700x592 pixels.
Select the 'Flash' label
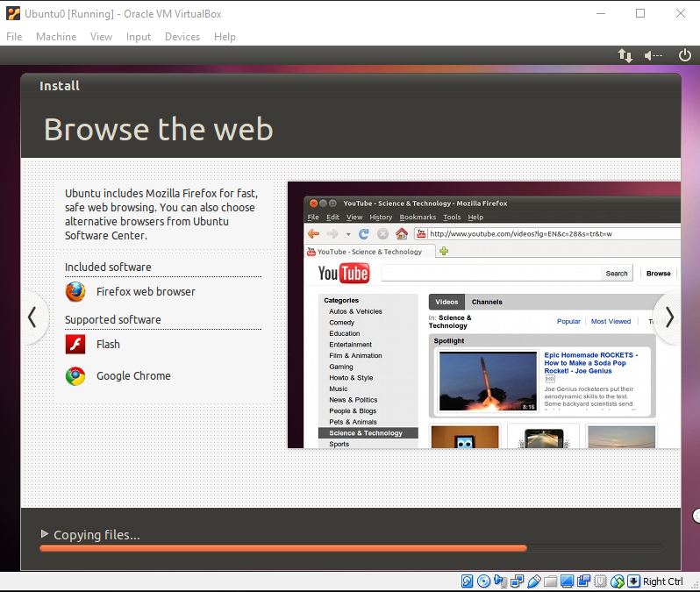pos(108,344)
